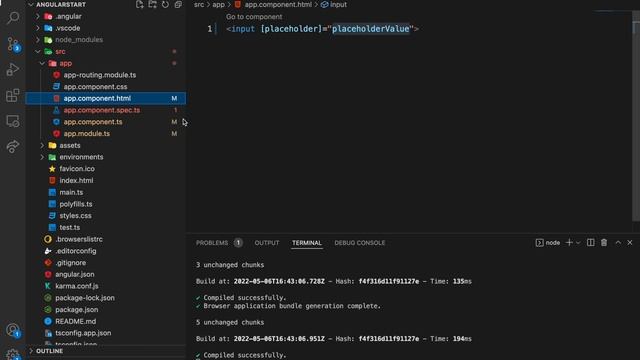Select the node terminal entry

(x=548, y=243)
